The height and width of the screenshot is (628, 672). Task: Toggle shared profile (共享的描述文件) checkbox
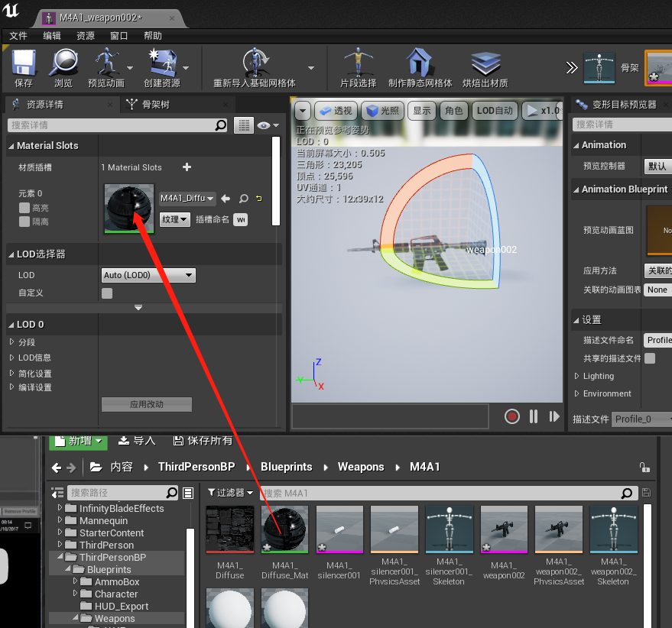click(650, 358)
